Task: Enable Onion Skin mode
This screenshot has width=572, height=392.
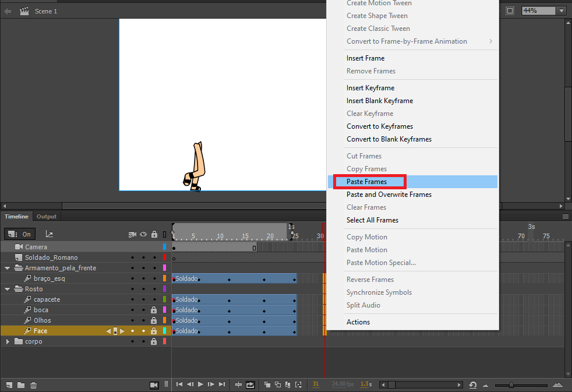Action: [x=266, y=384]
